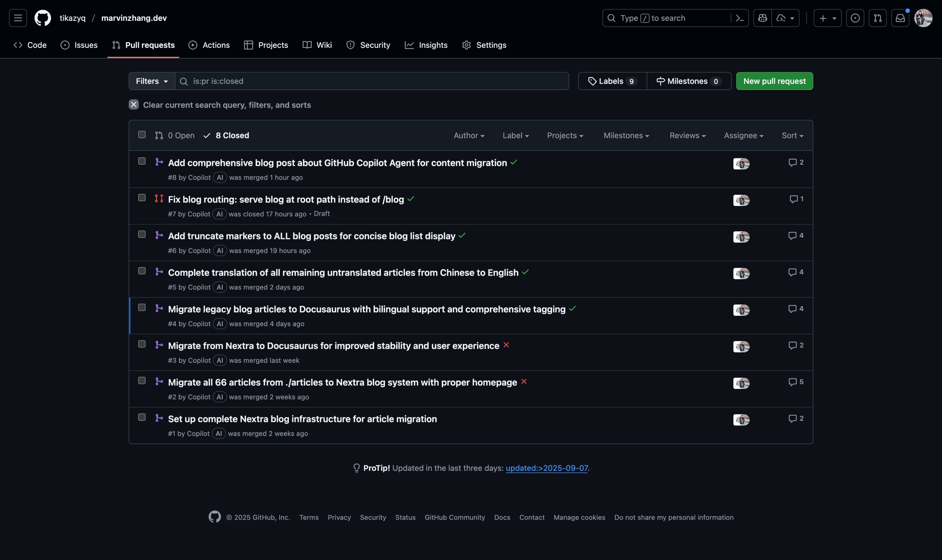Select checkbox for Fix blog routing PR
This screenshot has height=560, width=942.
[x=142, y=198]
